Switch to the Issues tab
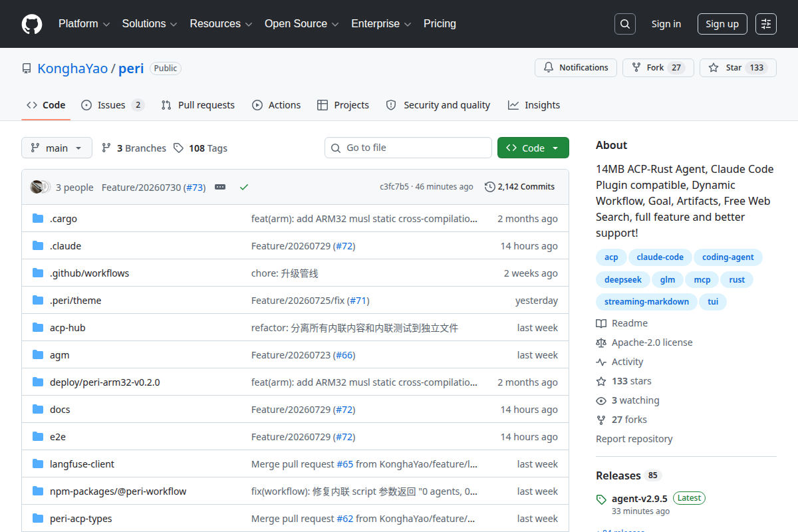Screen dimensions: 798x532 (112, 105)
